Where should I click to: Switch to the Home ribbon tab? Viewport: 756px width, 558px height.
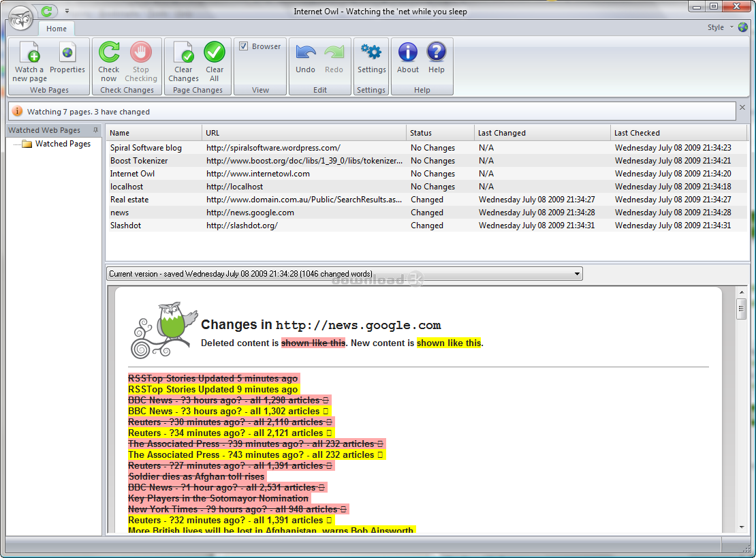pos(57,29)
